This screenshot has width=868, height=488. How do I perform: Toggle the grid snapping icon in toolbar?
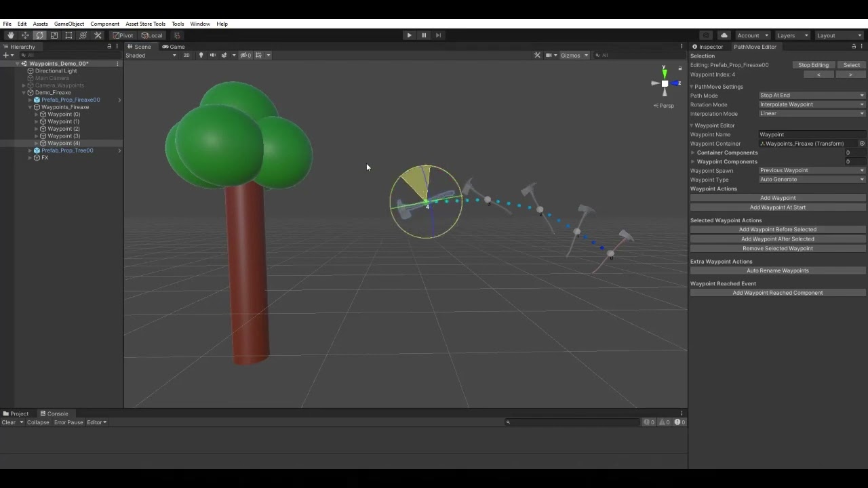tap(177, 35)
